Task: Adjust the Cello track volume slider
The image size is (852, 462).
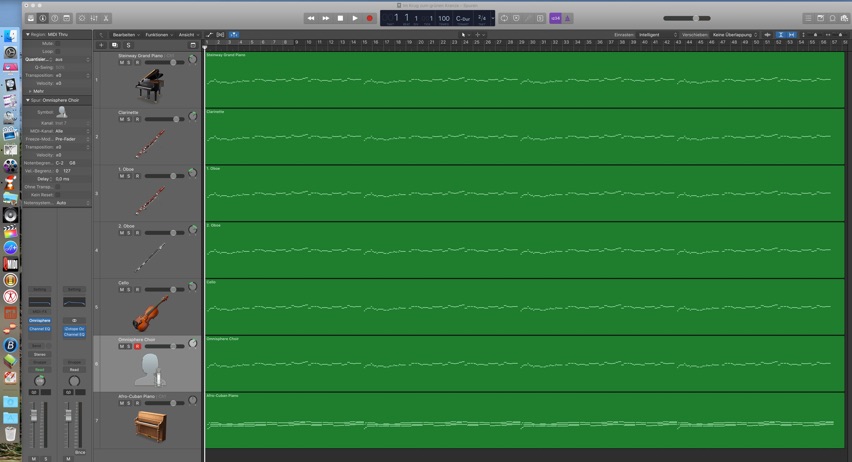Action: [x=165, y=290]
